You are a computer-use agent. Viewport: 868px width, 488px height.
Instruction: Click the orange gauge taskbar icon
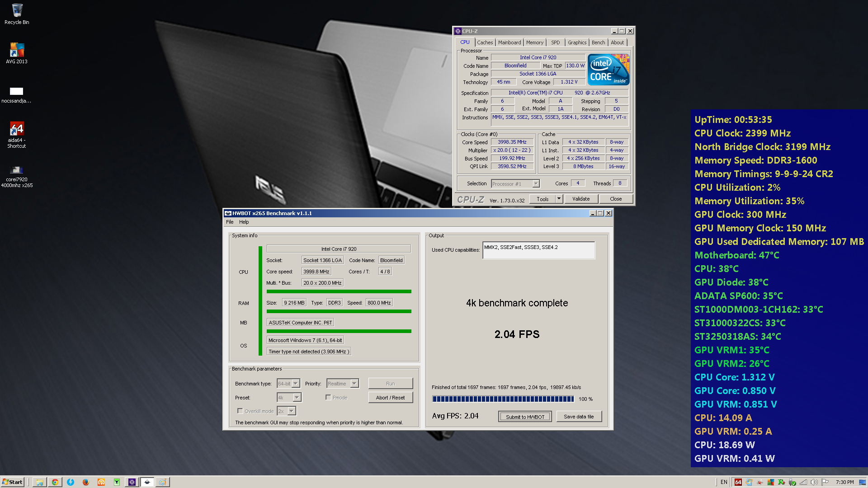(x=101, y=482)
